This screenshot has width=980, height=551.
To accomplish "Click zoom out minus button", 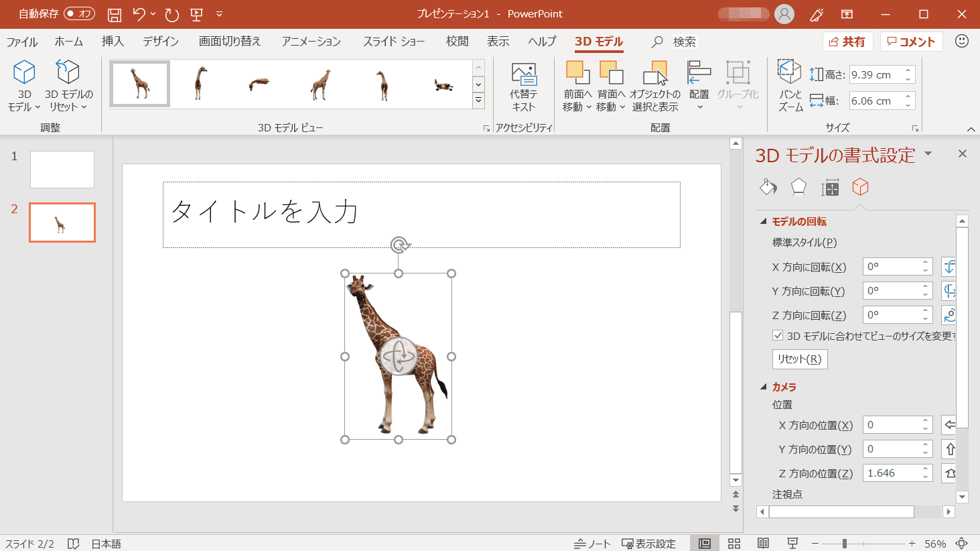I will point(815,544).
